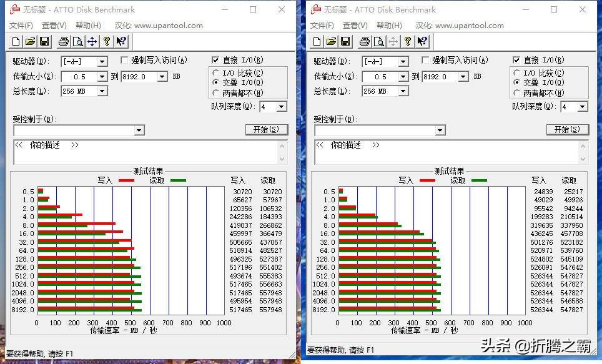This screenshot has height=364, width=602.
Task: Activate the context-help arrow icon
Action: pyautogui.click(x=120, y=41)
